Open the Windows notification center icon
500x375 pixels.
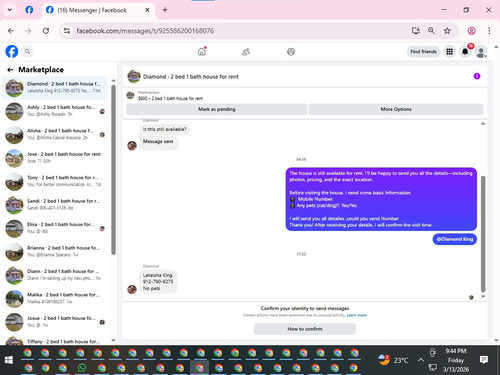click(x=484, y=360)
